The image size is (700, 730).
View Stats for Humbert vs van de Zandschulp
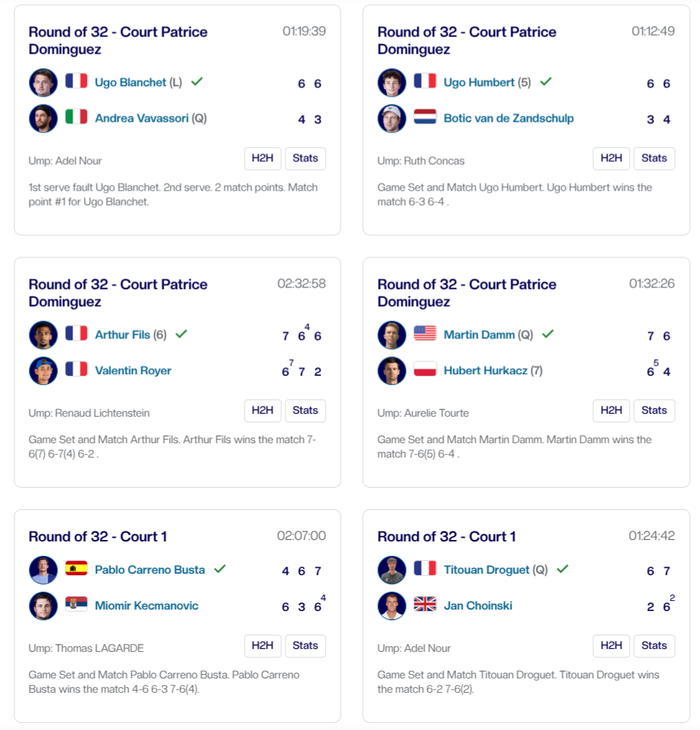(x=654, y=158)
